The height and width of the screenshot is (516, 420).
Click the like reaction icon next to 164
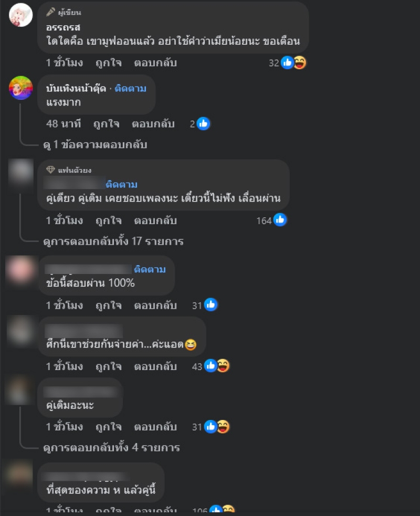[x=280, y=220]
